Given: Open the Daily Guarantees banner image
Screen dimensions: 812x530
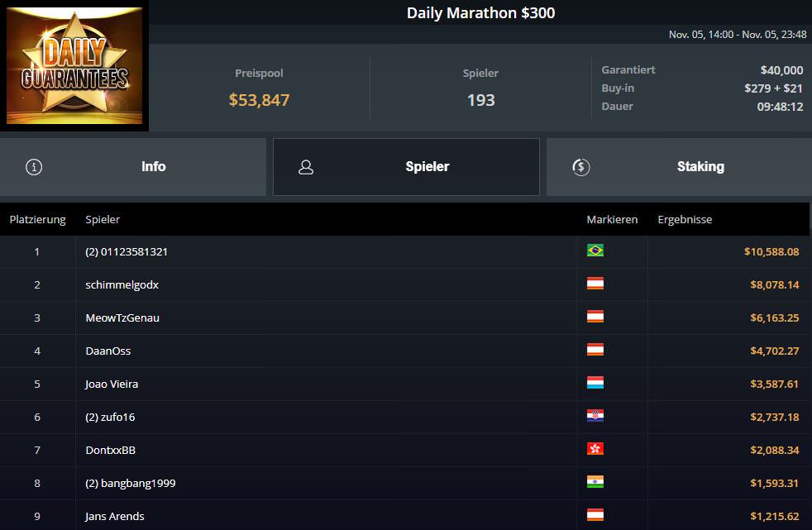Looking at the screenshot, I should tap(74, 66).
